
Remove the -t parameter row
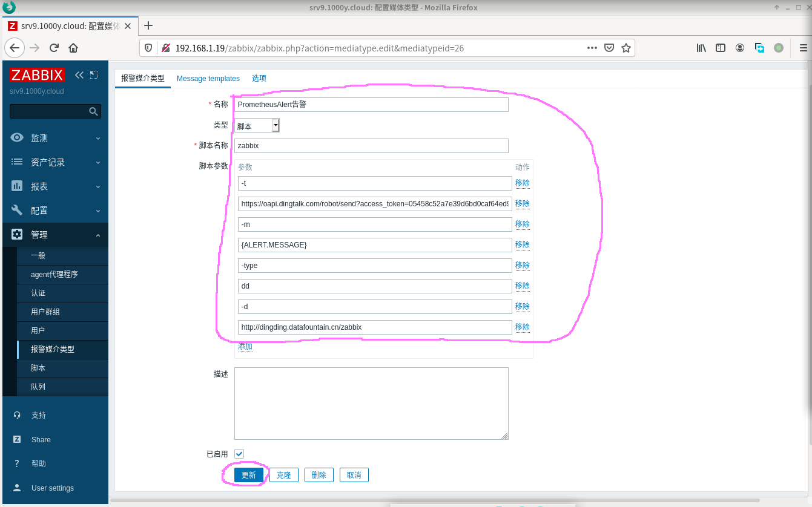[523, 183]
